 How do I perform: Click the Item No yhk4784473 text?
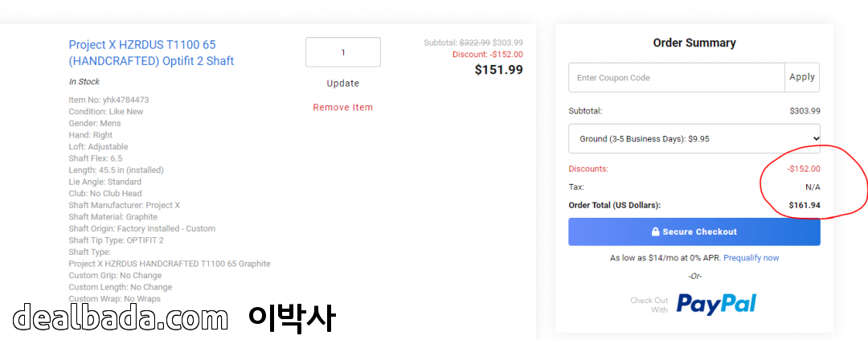pyautogui.click(x=108, y=100)
